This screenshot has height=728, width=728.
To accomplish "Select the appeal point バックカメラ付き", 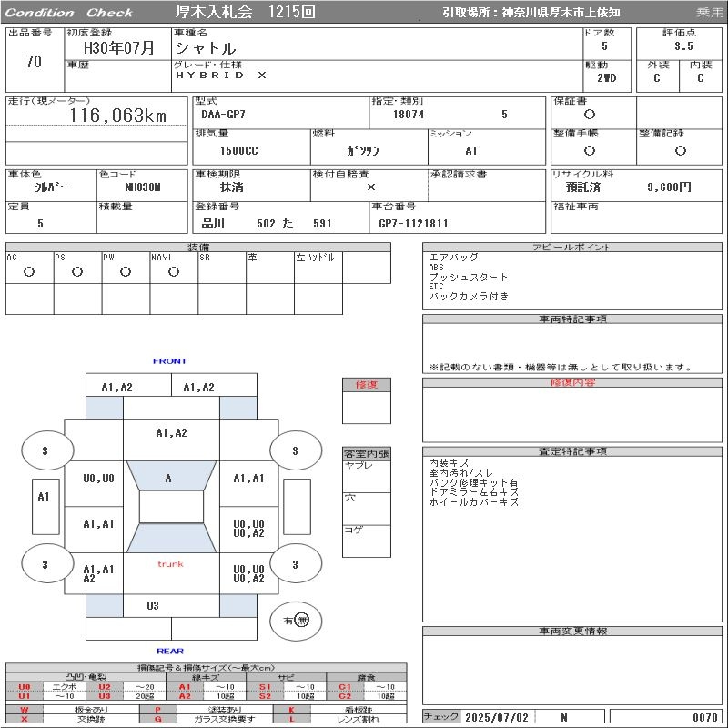I will click(469, 297).
